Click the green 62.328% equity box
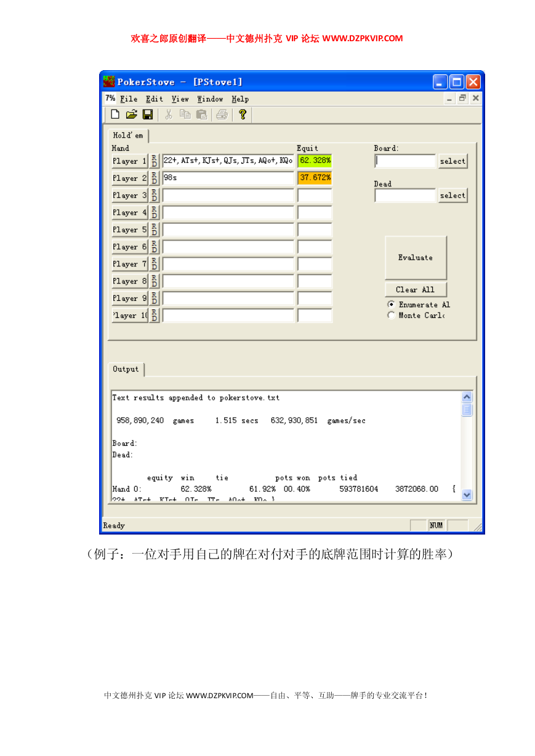This screenshot has height=756, width=535. (315, 161)
